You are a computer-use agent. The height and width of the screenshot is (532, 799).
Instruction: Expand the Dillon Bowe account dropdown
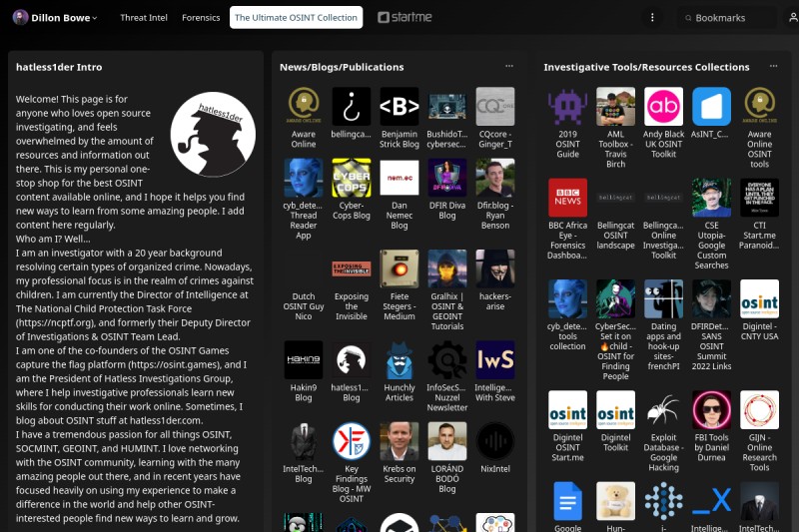coord(55,17)
